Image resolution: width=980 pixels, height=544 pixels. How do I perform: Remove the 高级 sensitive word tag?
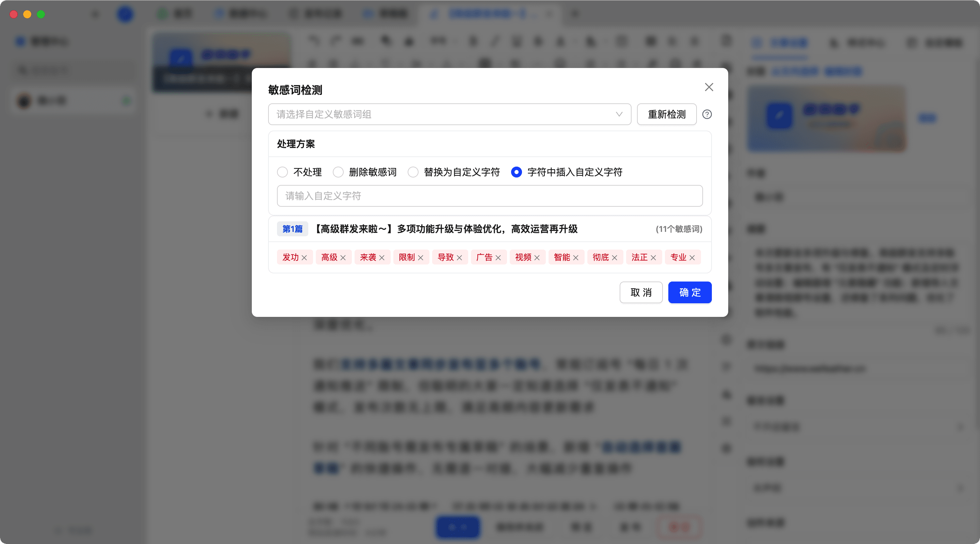343,258
